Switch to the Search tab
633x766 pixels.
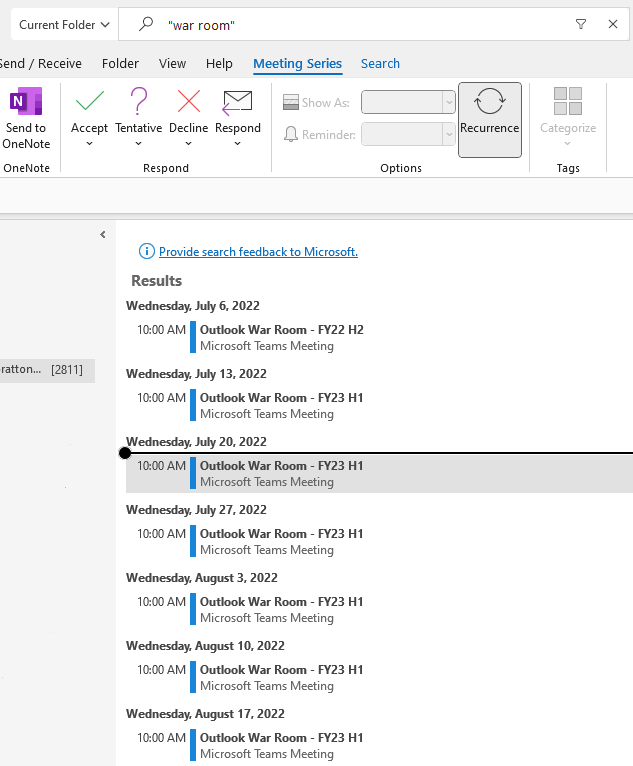380,64
